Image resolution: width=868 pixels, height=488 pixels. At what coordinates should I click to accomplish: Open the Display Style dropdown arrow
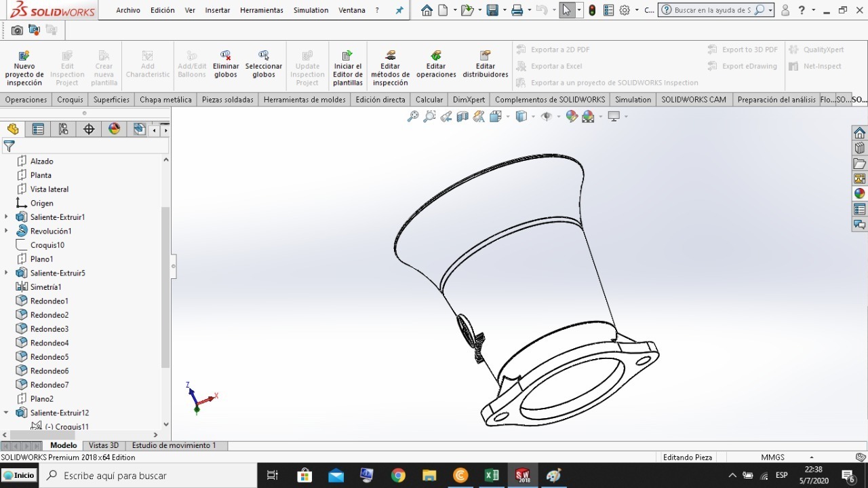pos(534,116)
